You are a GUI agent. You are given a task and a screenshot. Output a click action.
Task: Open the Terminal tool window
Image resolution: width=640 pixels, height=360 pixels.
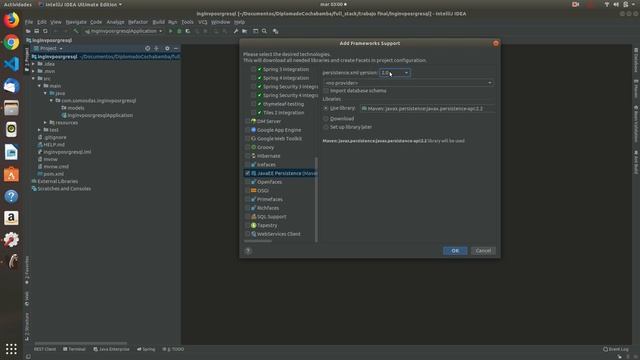[74, 349]
